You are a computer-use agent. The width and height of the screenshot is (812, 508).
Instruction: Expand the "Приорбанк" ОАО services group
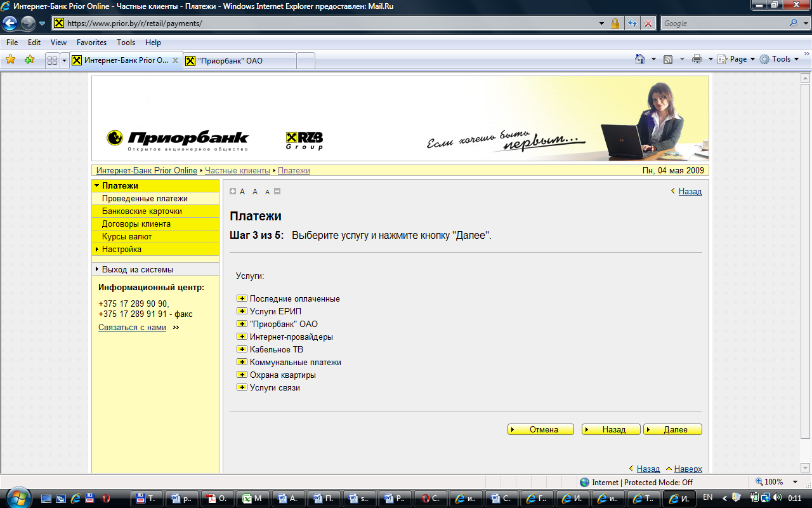coord(242,324)
